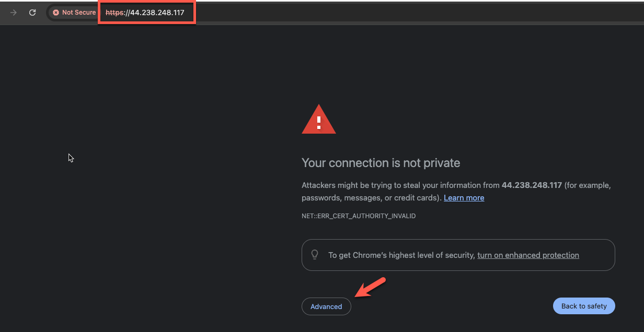The image size is (644, 332).
Task: Click the red circle icon beside Not Secure
Action: click(56, 13)
